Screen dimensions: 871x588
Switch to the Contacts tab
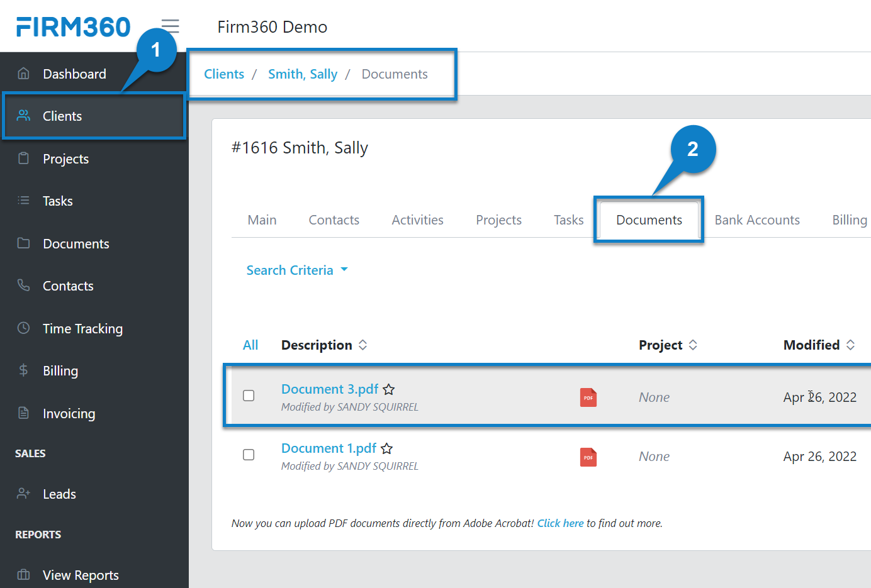point(334,219)
